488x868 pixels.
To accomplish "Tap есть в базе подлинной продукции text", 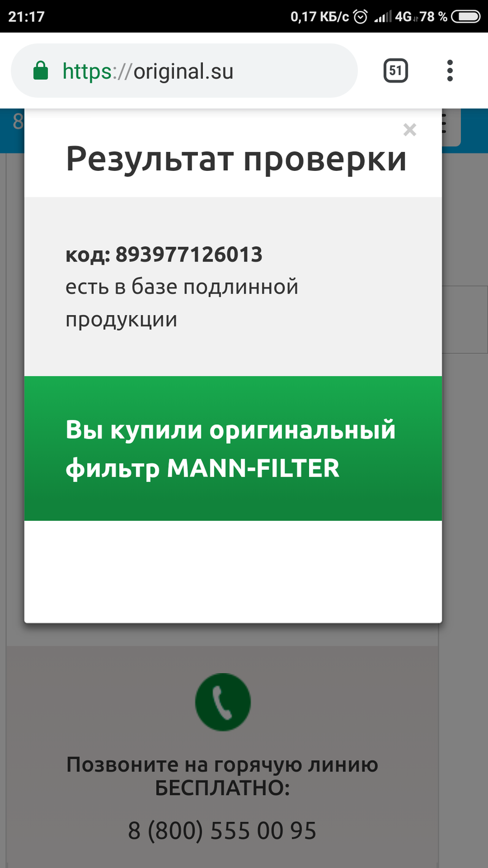I will (182, 303).
